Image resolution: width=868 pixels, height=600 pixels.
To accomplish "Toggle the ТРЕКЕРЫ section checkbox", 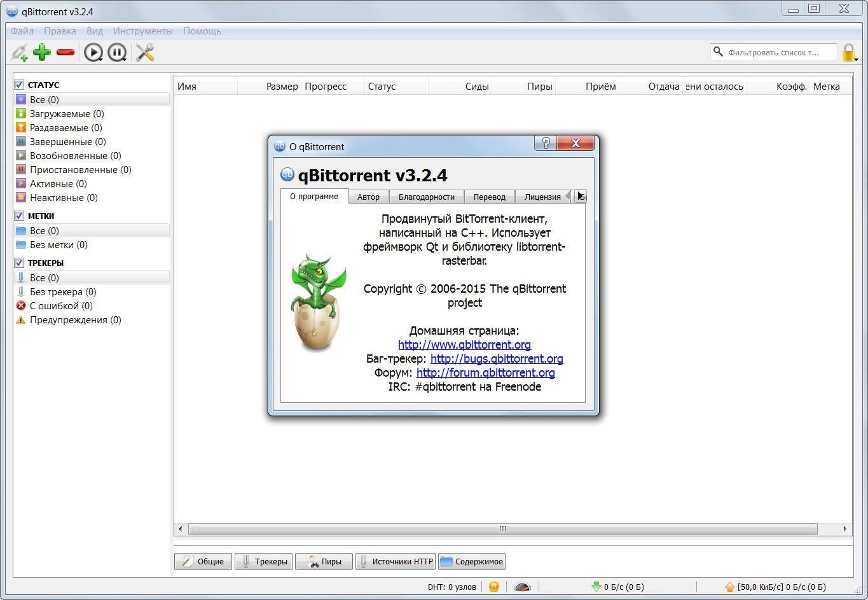I will [x=19, y=263].
